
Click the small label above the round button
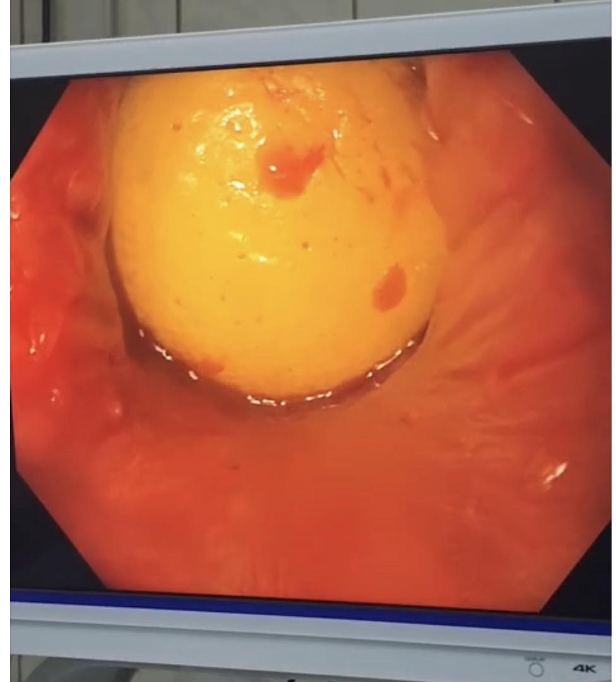click(536, 657)
